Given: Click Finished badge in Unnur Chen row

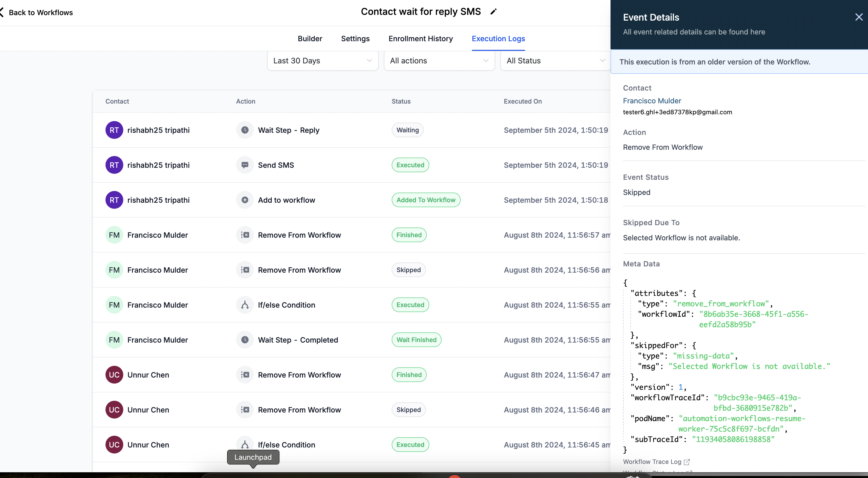Looking at the screenshot, I should [x=409, y=375].
